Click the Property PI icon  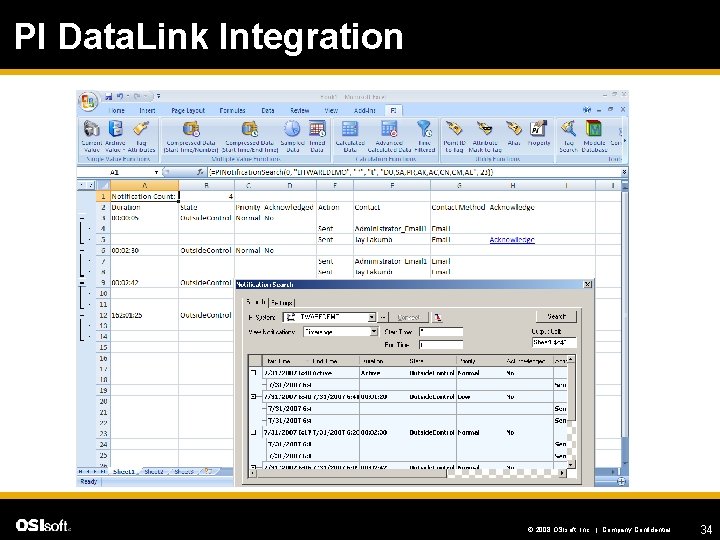pos(538,129)
